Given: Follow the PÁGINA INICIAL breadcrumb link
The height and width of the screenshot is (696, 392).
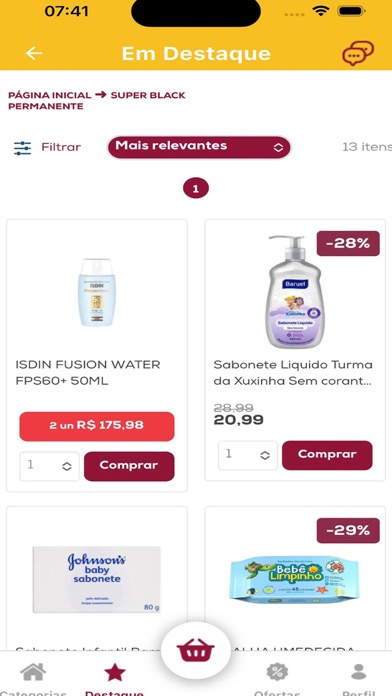Looking at the screenshot, I should tap(50, 95).
